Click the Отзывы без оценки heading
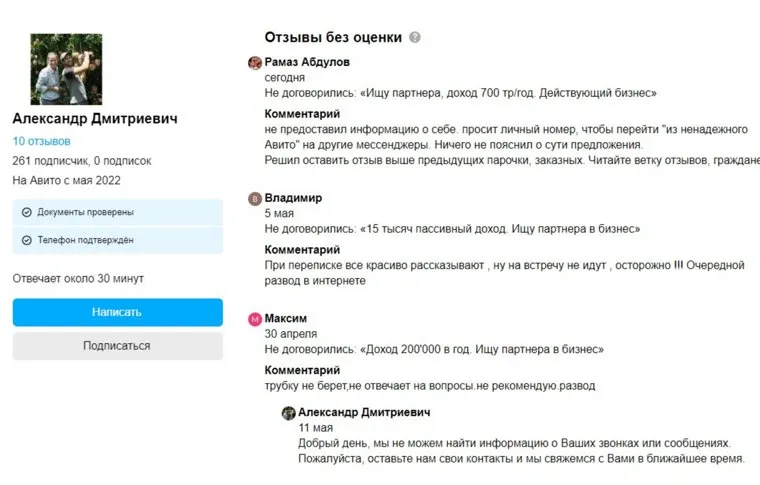 point(333,38)
